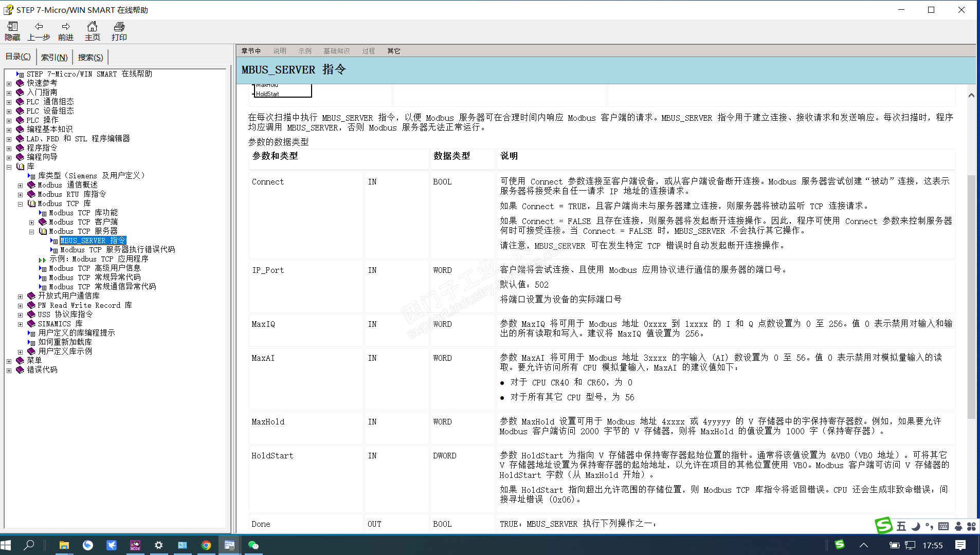980x555 pixels.
Task: Launch Chrome from the taskbar
Action: 206,545
